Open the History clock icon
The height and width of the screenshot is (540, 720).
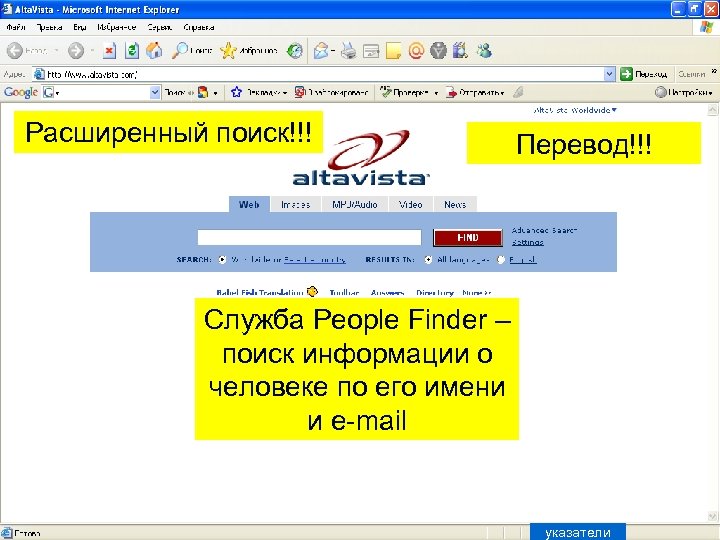pyautogui.click(x=295, y=51)
